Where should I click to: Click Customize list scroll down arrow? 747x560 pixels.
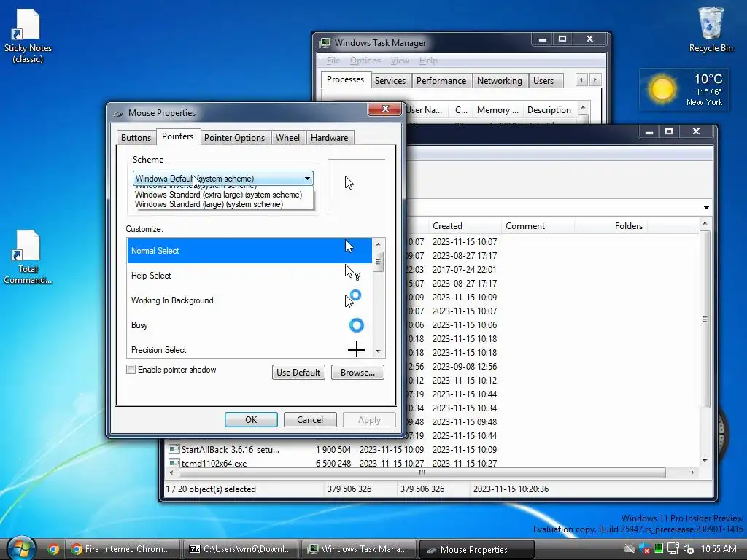click(379, 351)
